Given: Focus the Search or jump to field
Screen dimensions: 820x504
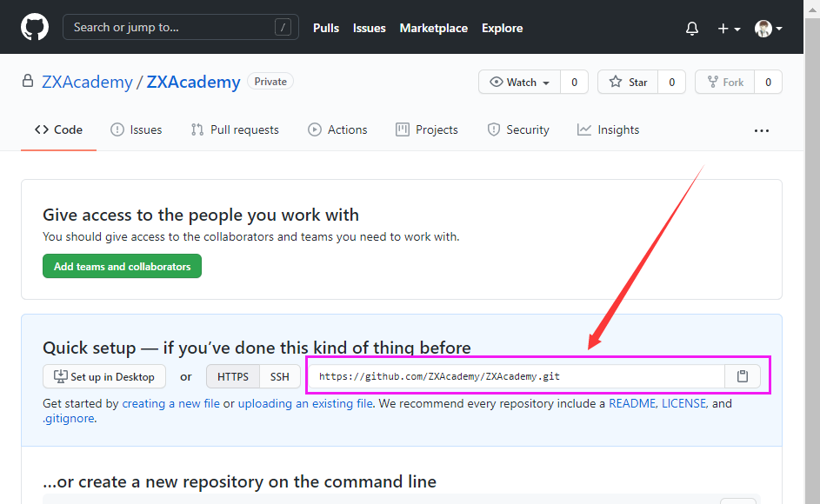Looking at the screenshot, I should coord(180,27).
